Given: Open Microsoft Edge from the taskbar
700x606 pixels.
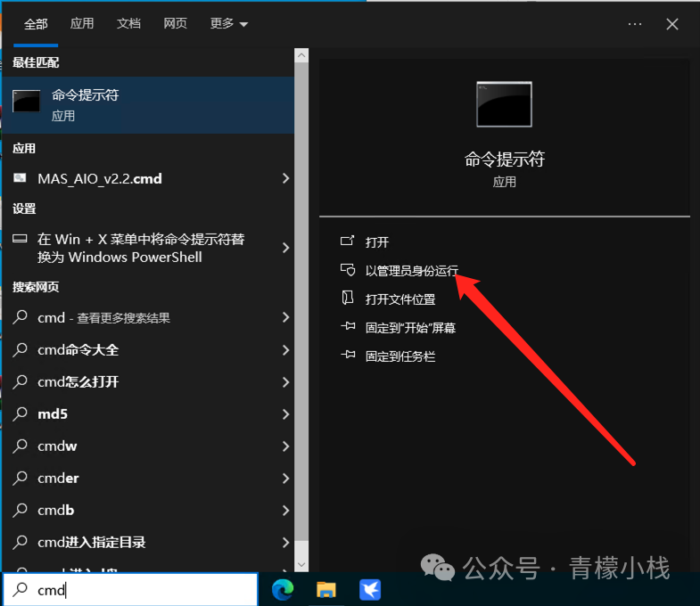Looking at the screenshot, I should click(x=283, y=589).
